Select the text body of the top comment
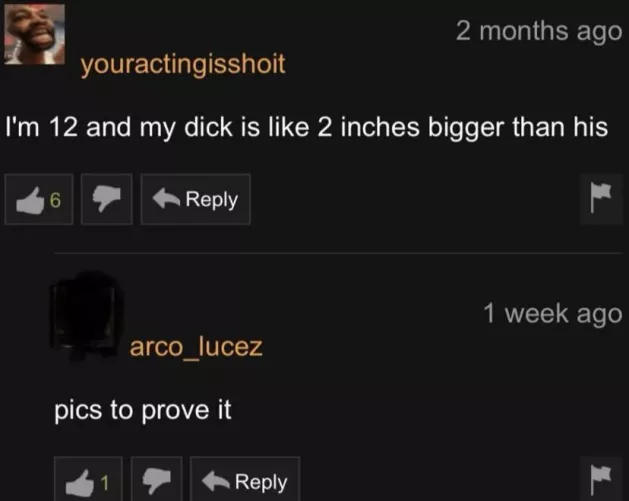629x501 pixels. 306,128
